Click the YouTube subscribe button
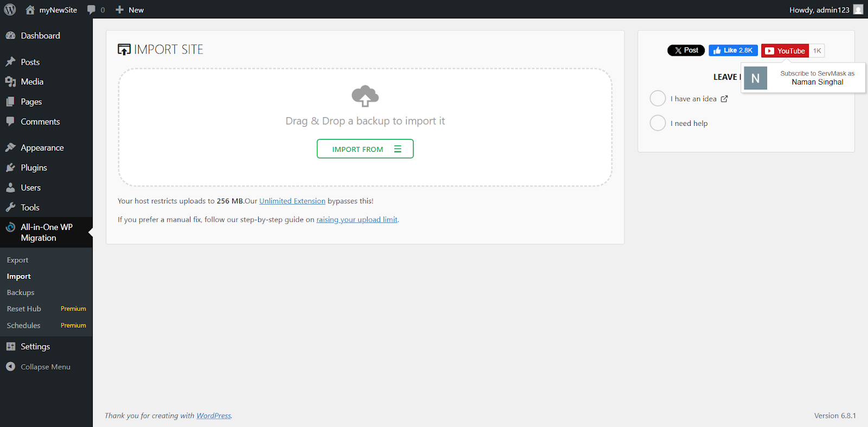 coord(785,51)
